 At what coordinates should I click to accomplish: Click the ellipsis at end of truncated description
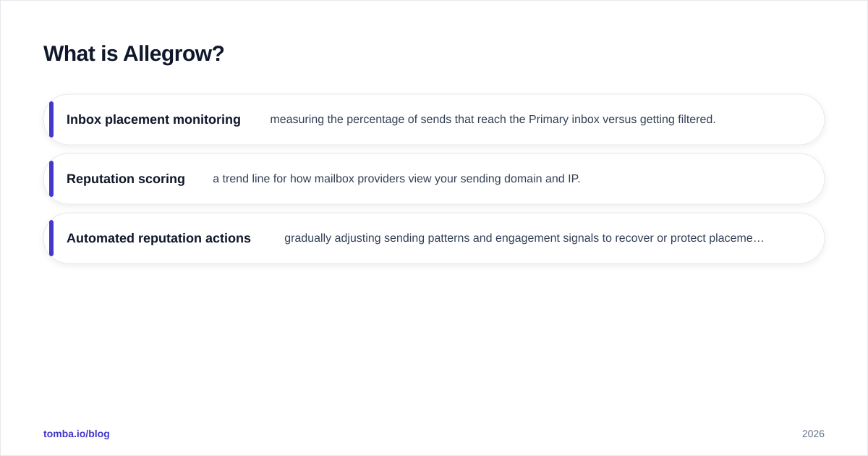tap(759, 238)
